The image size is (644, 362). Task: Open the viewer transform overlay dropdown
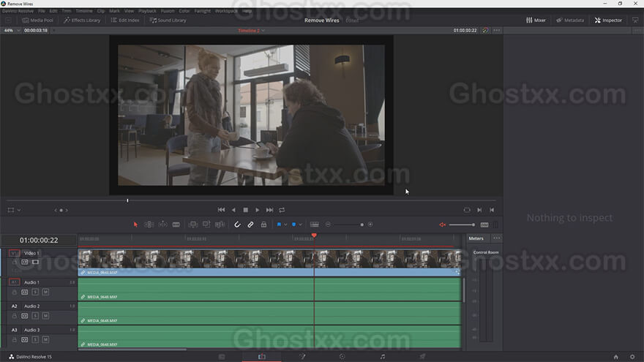[x=19, y=210]
